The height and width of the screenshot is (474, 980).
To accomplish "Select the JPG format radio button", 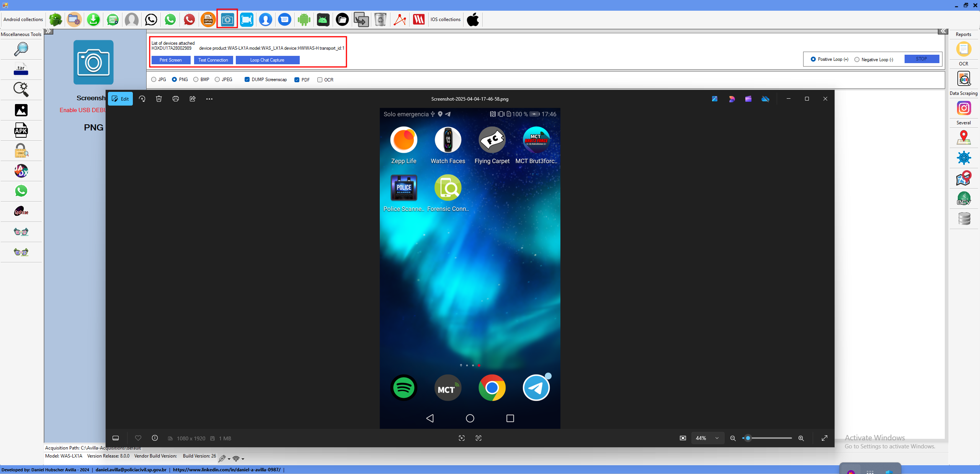I will click(x=154, y=80).
